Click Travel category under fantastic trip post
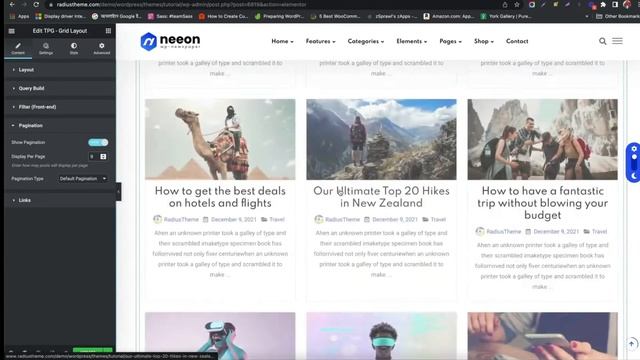Image resolution: width=640 pixels, height=360 pixels. [599, 231]
